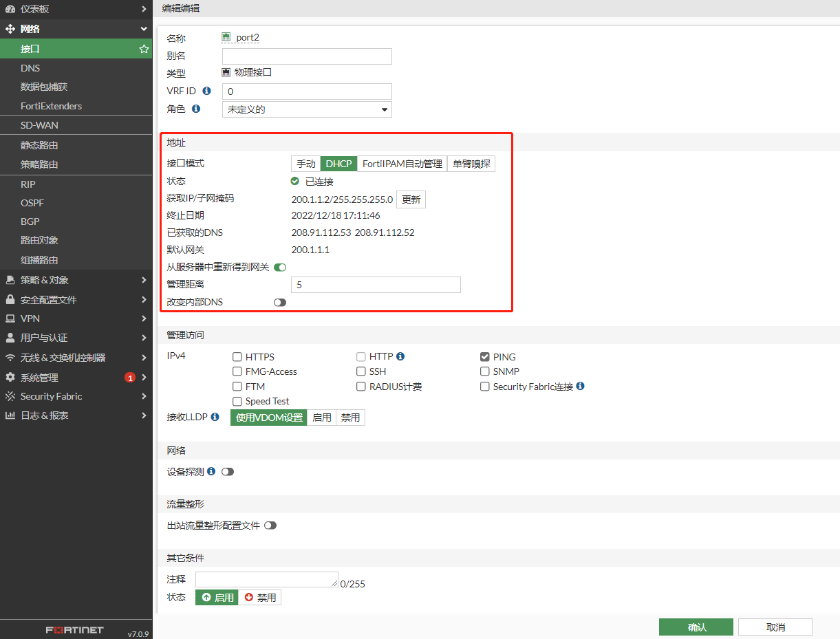Click the info icon next to 接收LLDP
Viewport: 840px width, 639px height.
coord(215,417)
